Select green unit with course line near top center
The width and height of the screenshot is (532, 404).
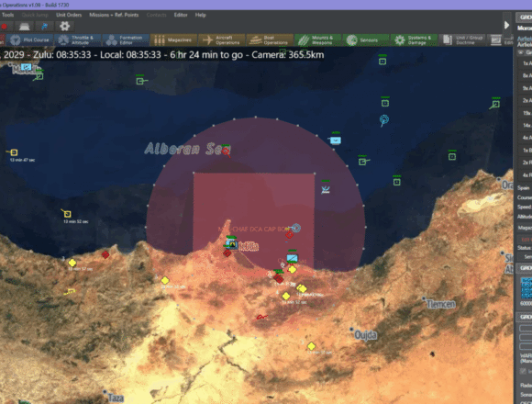pyautogui.click(x=139, y=81)
